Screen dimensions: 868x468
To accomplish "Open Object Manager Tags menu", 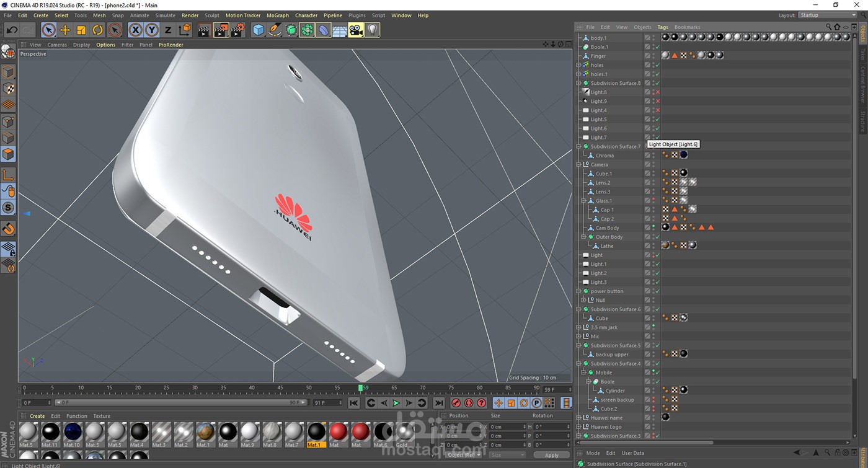I will point(663,27).
